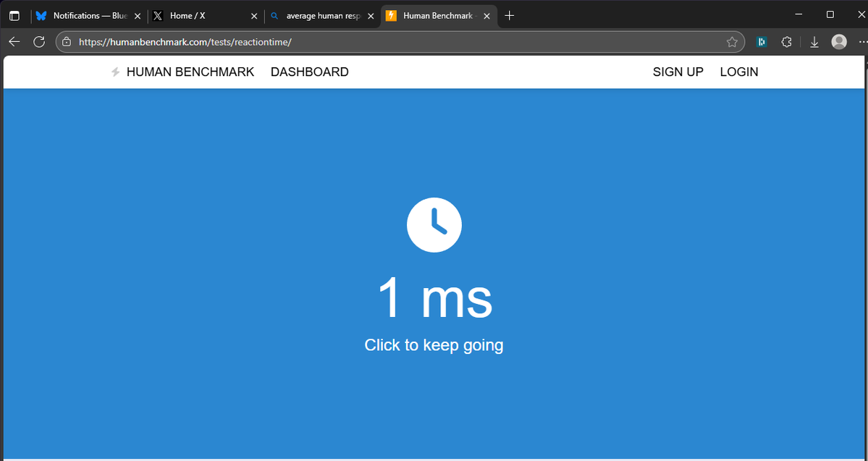The height and width of the screenshot is (461, 868).
Task: Bookmark this page with the star
Action: click(732, 41)
